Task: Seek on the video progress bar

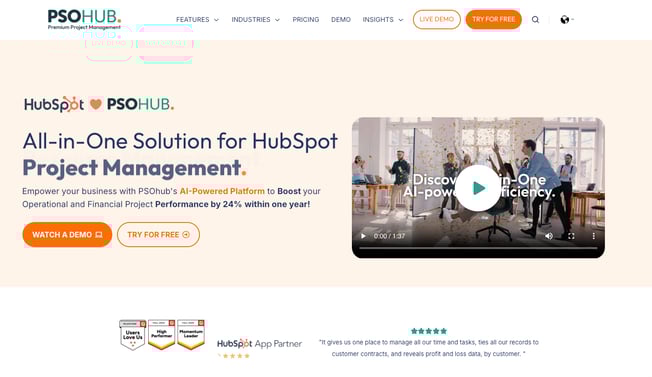Action: click(x=478, y=248)
